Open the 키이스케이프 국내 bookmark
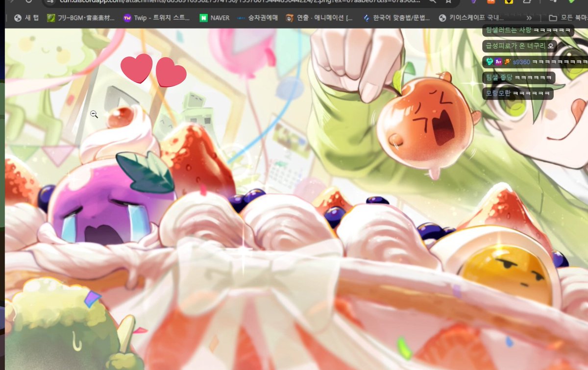Viewport: 588px width, 370px height. (472, 18)
